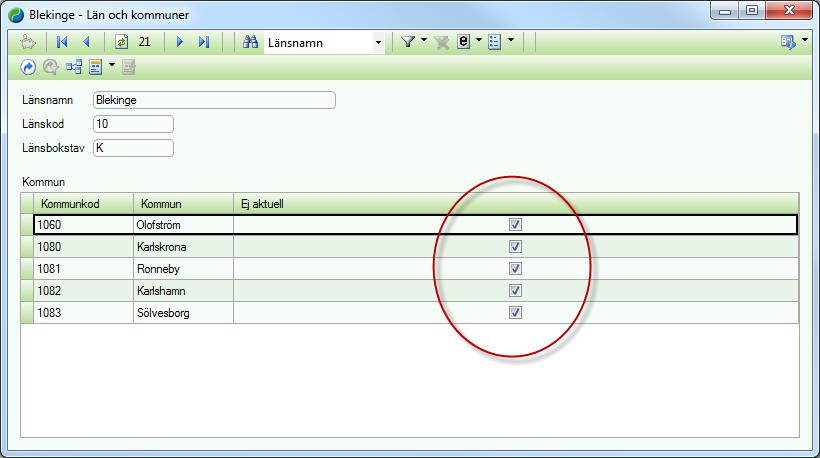Click the Länsbokstav field with value K
This screenshot has height=458, width=820.
[133, 148]
